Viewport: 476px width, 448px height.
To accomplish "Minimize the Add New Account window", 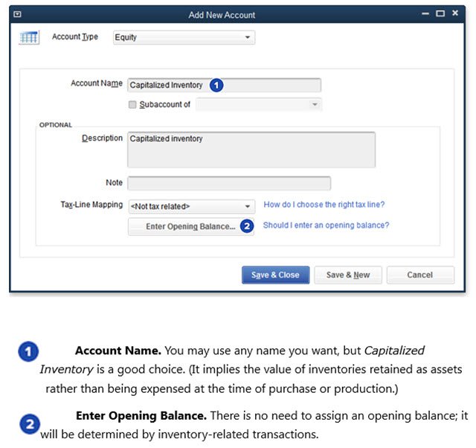I will [x=425, y=14].
